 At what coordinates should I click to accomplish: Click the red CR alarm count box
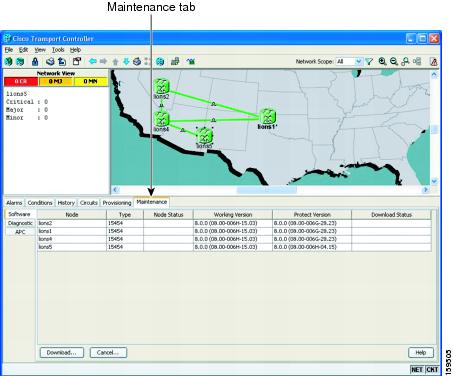(x=21, y=81)
